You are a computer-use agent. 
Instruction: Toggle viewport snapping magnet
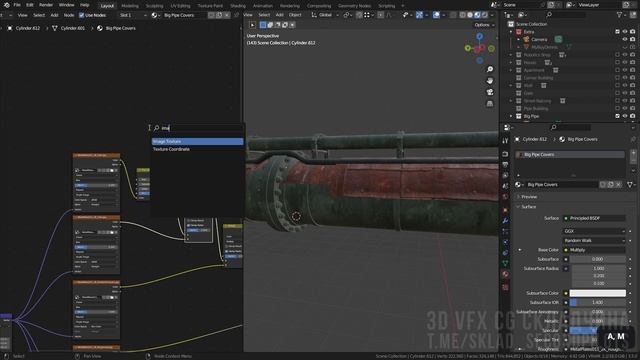click(359, 15)
